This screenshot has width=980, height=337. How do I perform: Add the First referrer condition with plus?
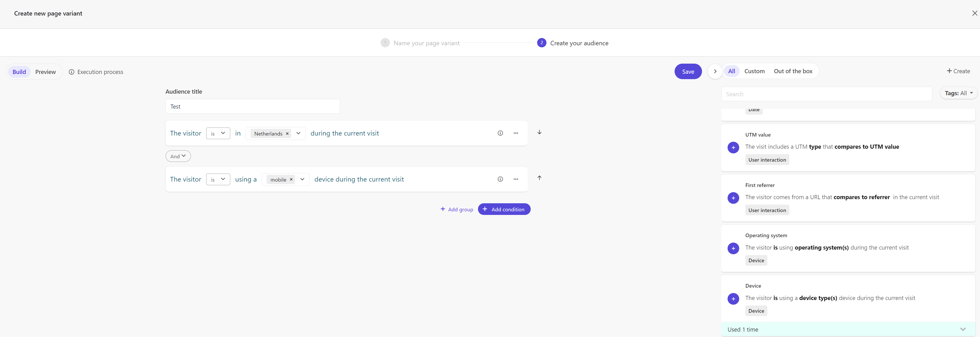[x=733, y=198]
